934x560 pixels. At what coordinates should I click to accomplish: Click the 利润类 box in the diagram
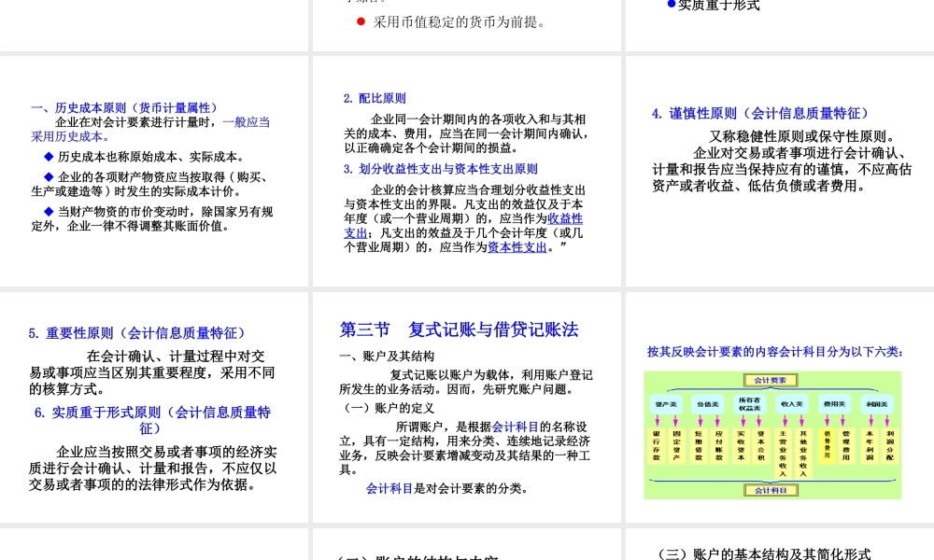coord(878,404)
